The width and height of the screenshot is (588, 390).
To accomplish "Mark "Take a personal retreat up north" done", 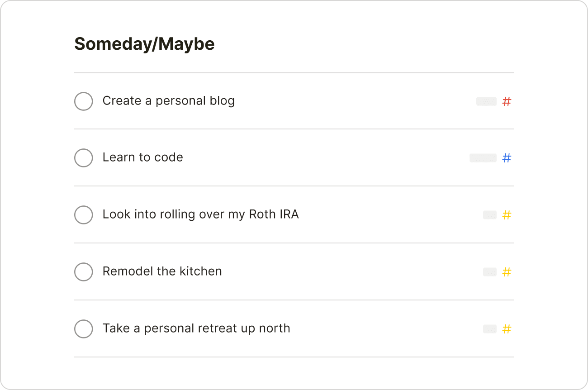I will 84,329.
